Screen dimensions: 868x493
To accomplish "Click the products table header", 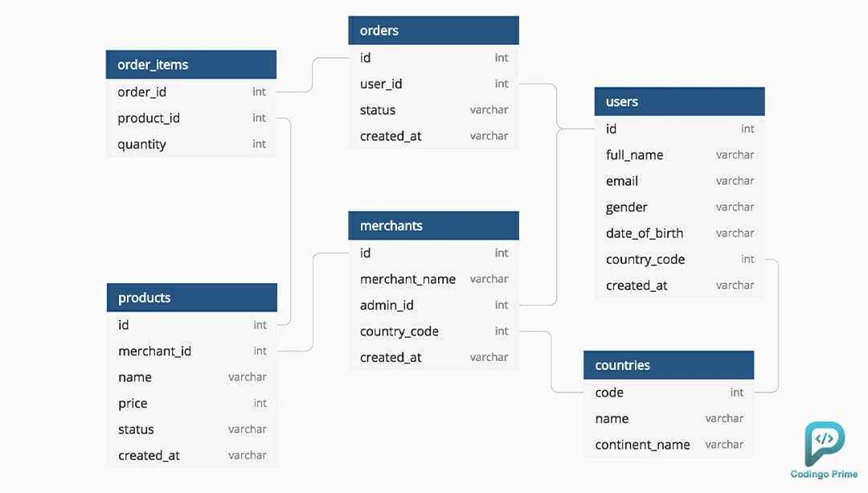I will pos(191,298).
